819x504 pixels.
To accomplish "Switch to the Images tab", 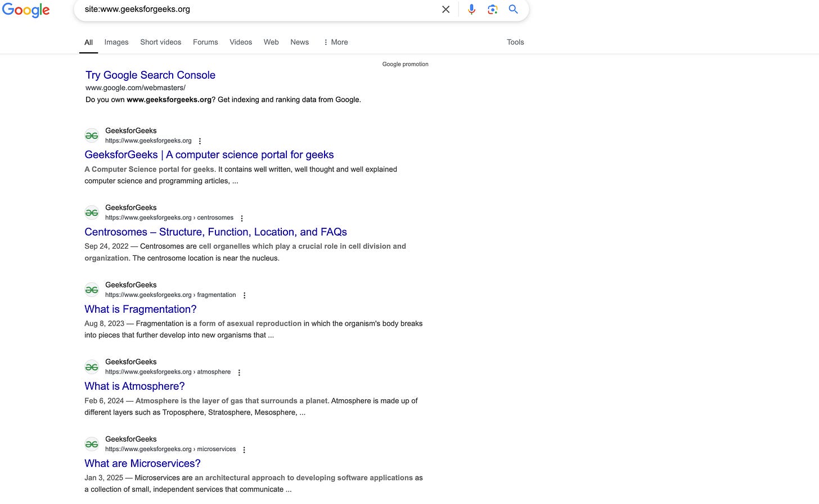I will 116,42.
